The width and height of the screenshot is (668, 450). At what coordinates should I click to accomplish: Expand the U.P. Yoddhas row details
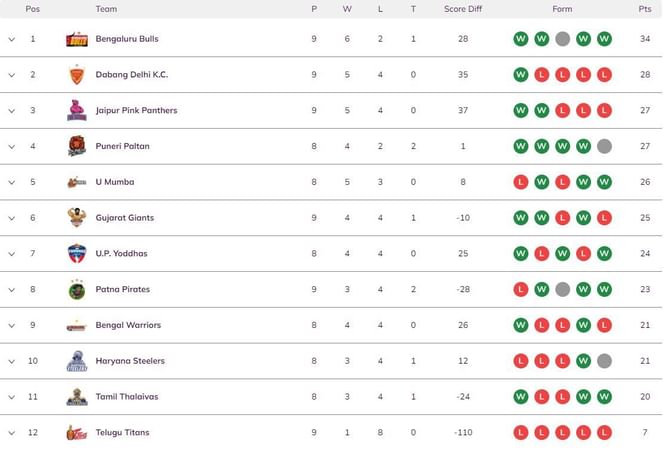pyautogui.click(x=12, y=254)
